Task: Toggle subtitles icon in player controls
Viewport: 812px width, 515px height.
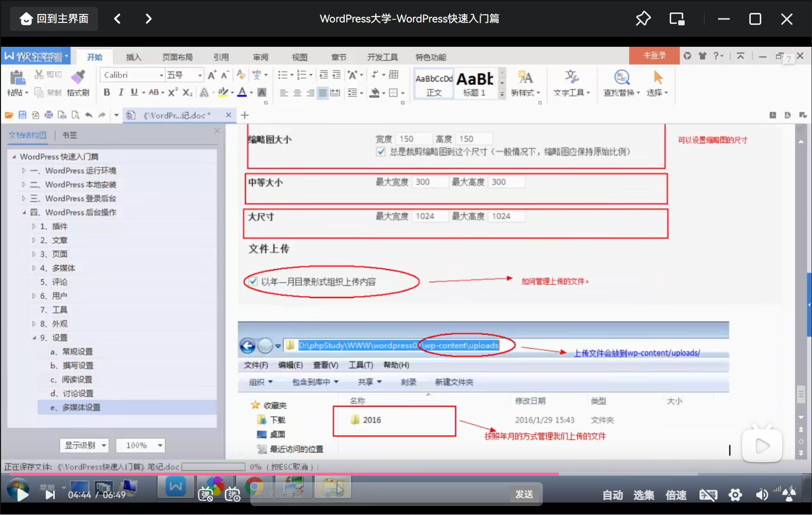Action: point(708,495)
